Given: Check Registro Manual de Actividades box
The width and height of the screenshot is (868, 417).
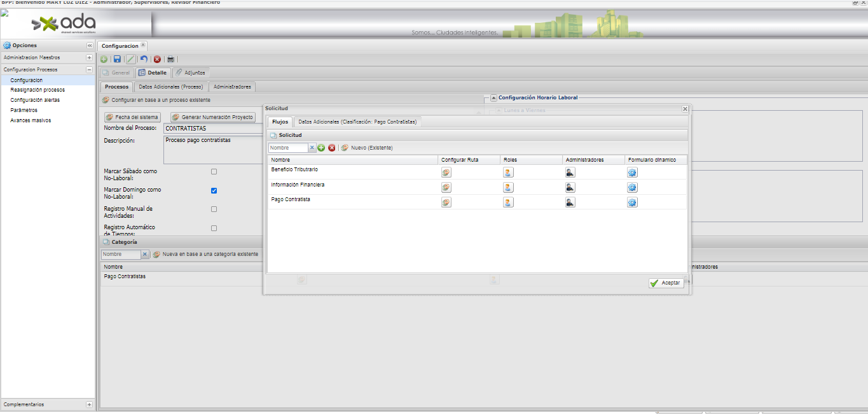Looking at the screenshot, I should click(214, 209).
